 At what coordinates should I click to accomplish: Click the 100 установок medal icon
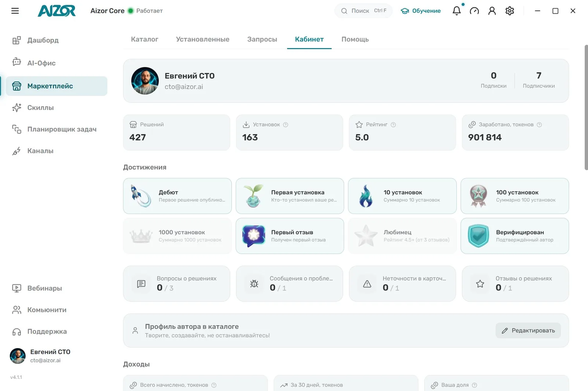click(x=478, y=196)
